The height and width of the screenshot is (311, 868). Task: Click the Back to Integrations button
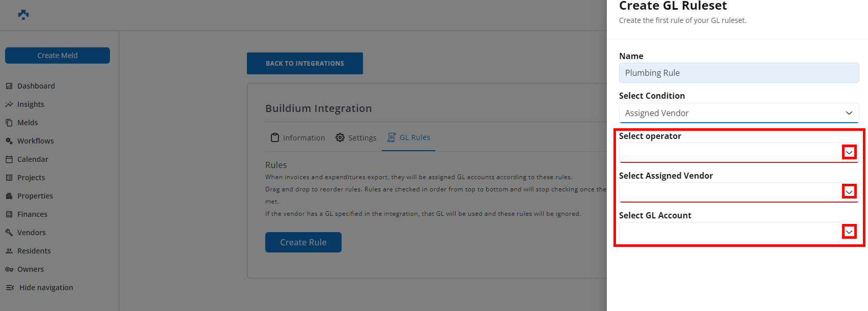[304, 64]
